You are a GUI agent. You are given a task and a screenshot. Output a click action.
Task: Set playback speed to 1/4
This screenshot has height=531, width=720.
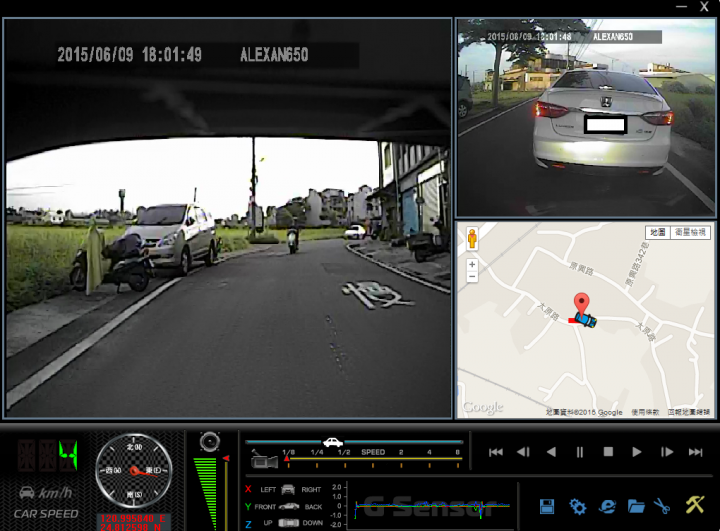tap(317, 452)
